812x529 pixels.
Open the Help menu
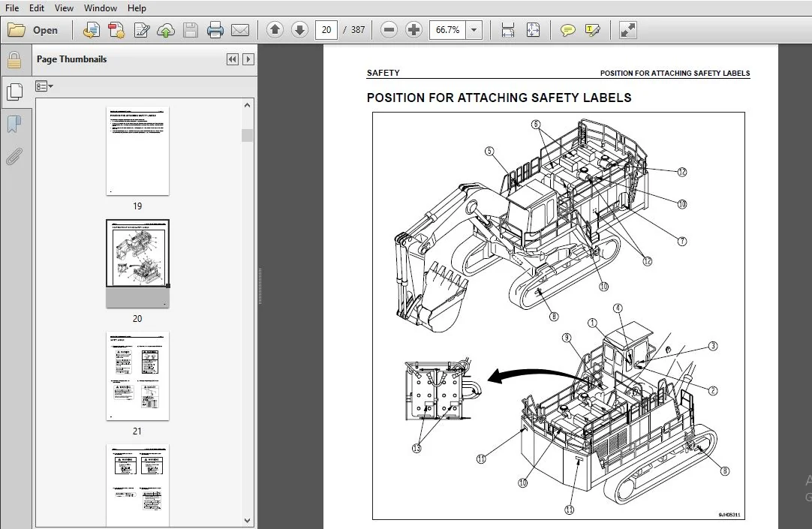click(x=137, y=8)
